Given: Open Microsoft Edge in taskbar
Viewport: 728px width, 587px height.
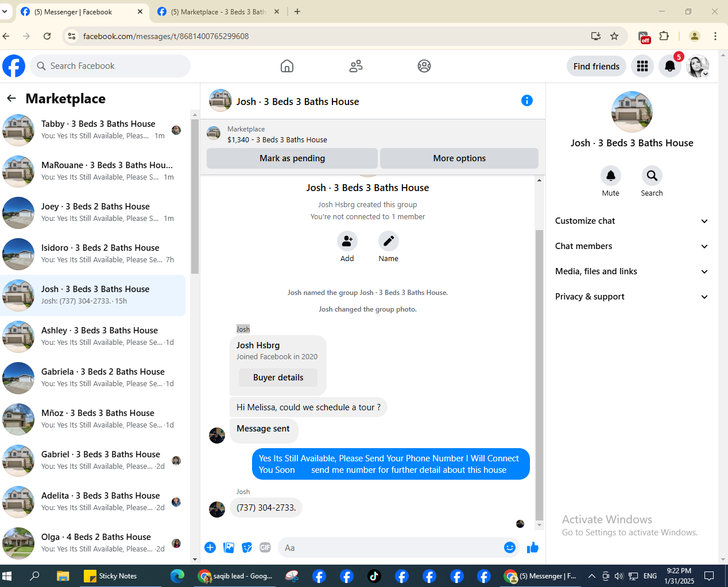Looking at the screenshot, I should (177, 576).
